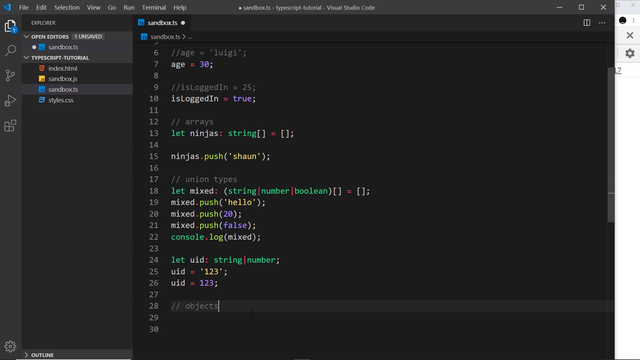640x360 pixels.
Task: Open the Go menu
Action: pyautogui.click(x=112, y=7)
